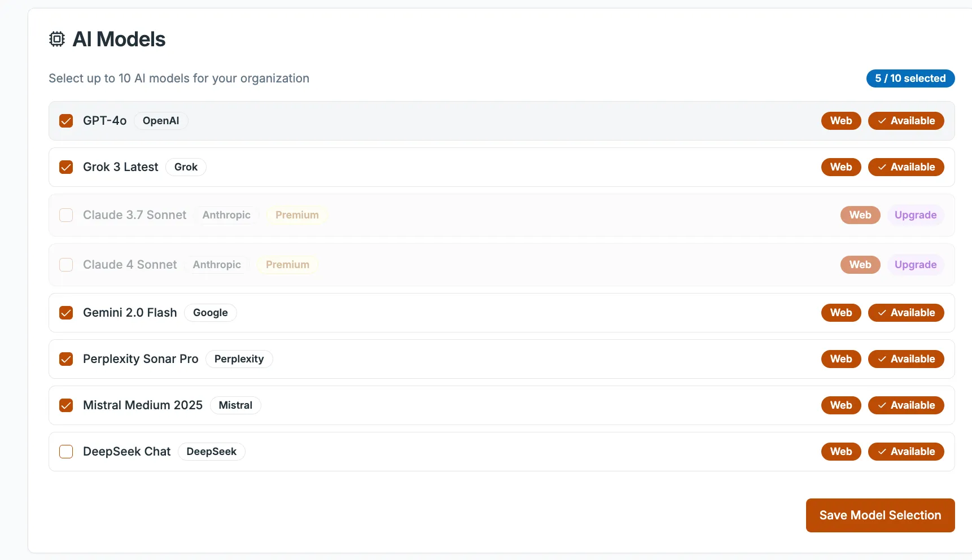Click the Web badge on Perplexity Sonar Pro row
Viewport: 972px width, 560px height.
click(840, 359)
